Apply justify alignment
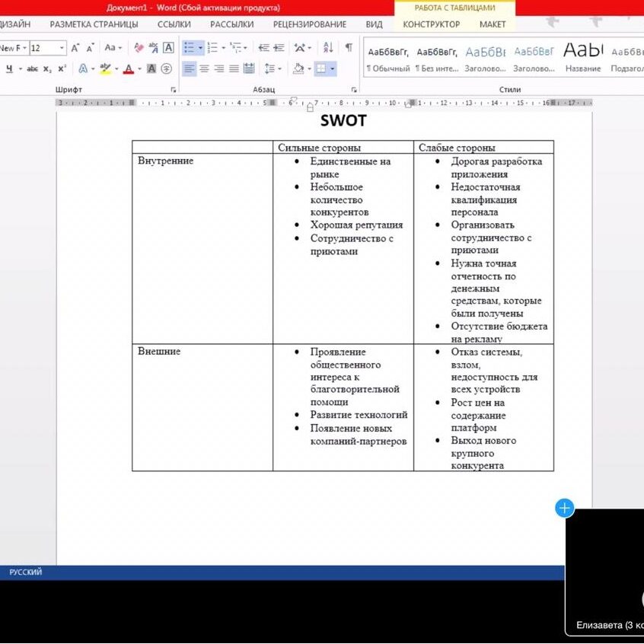This screenshot has height=644, width=644. pyautogui.click(x=234, y=69)
